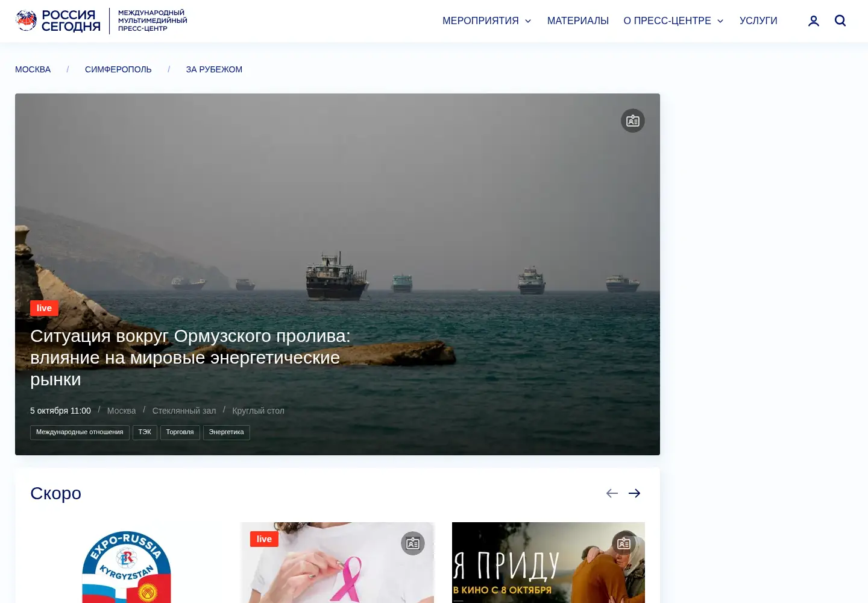This screenshot has height=603, width=868.
Task: Switch to the Москва location tab
Action: (33, 69)
